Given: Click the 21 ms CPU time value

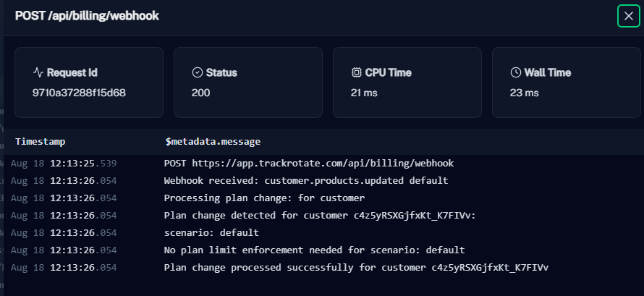Looking at the screenshot, I should tap(365, 93).
